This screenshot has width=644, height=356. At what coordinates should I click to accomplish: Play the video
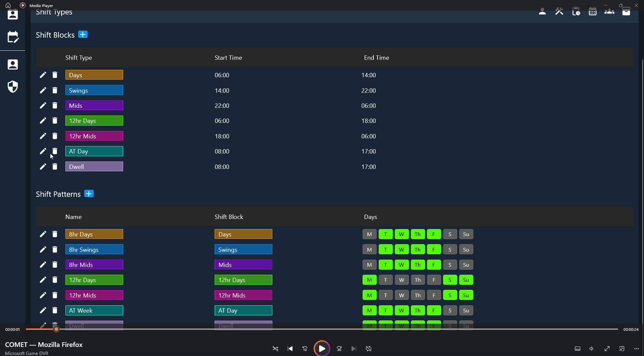pos(322,349)
